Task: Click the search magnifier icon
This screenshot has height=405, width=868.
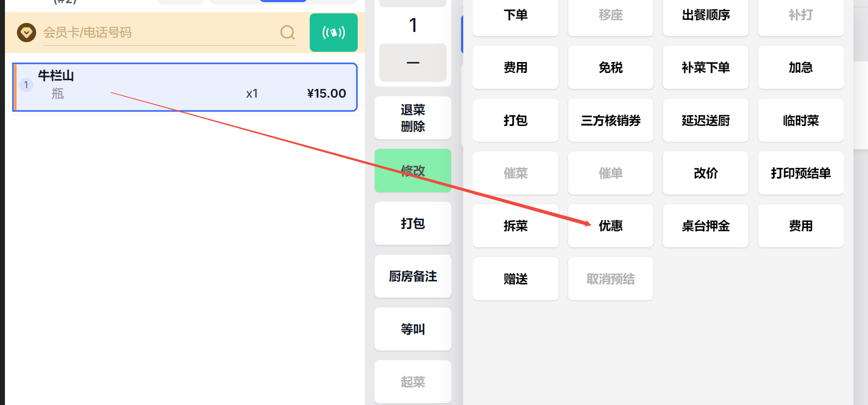Action: [287, 32]
